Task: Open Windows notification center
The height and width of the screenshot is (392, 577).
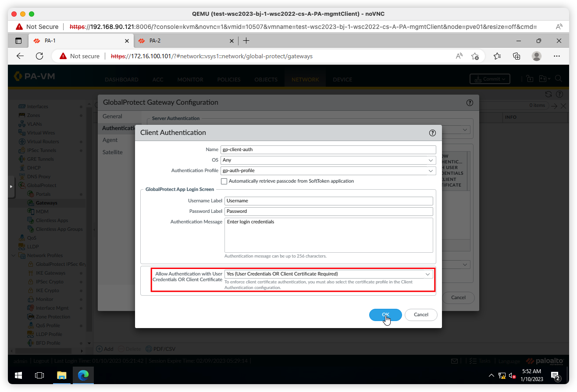Action: [x=556, y=376]
